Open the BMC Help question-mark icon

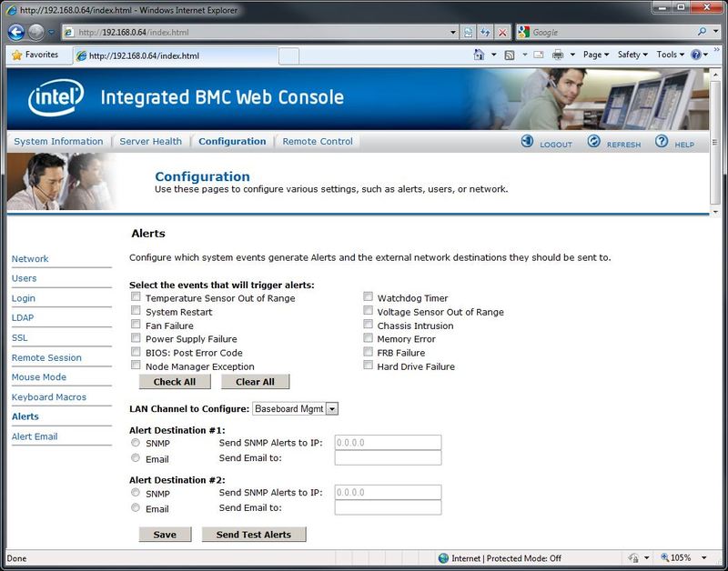(x=662, y=142)
